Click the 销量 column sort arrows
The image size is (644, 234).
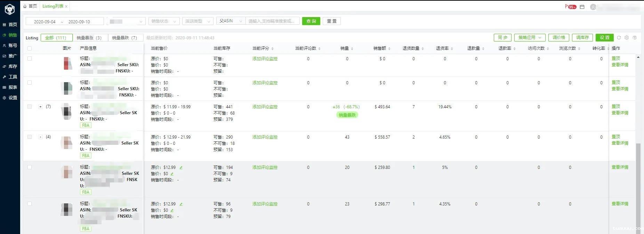click(352, 49)
